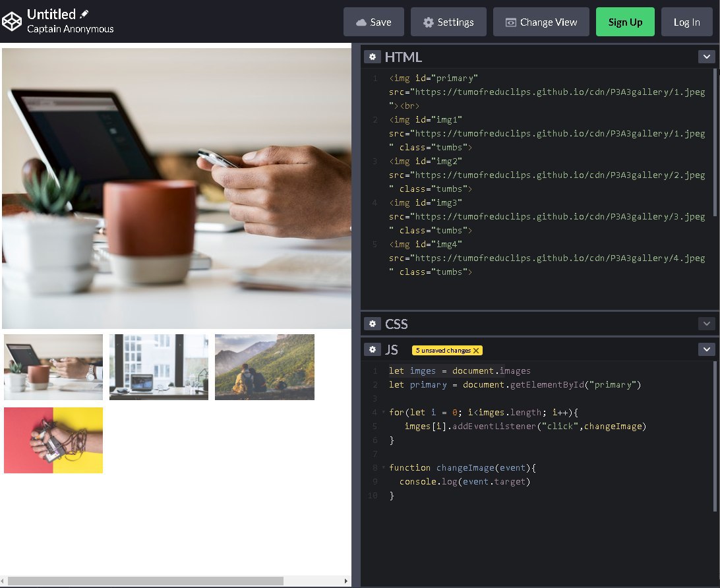This screenshot has width=720, height=588.
Task: Click the 4.jpeg src URL line
Action: point(547,258)
